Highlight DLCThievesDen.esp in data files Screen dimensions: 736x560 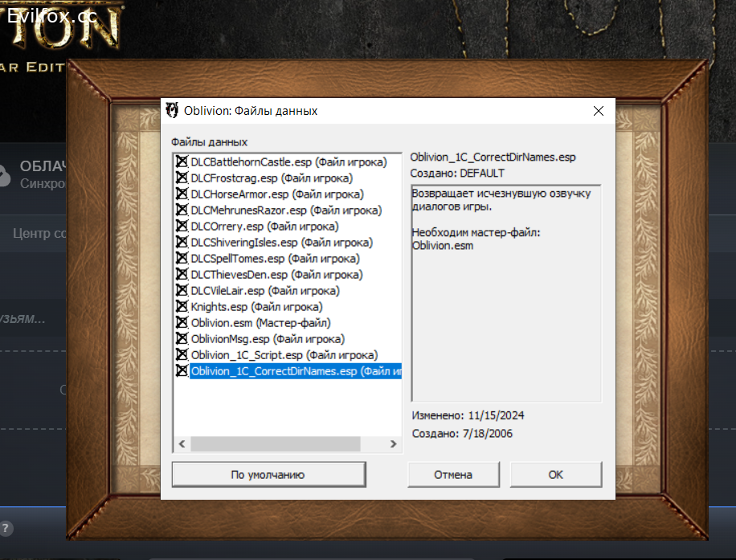coord(276,275)
